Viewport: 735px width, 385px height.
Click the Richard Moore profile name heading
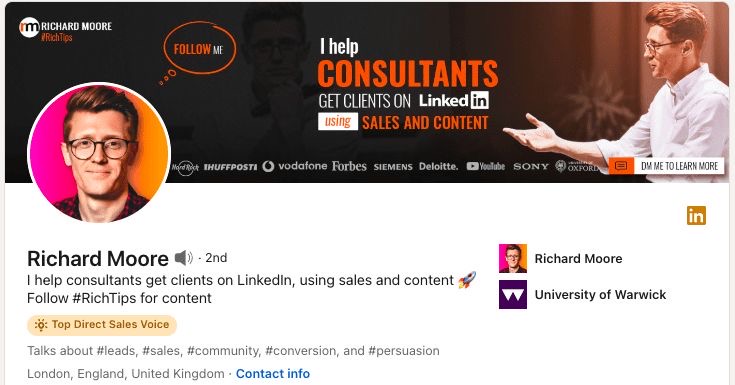click(98, 258)
